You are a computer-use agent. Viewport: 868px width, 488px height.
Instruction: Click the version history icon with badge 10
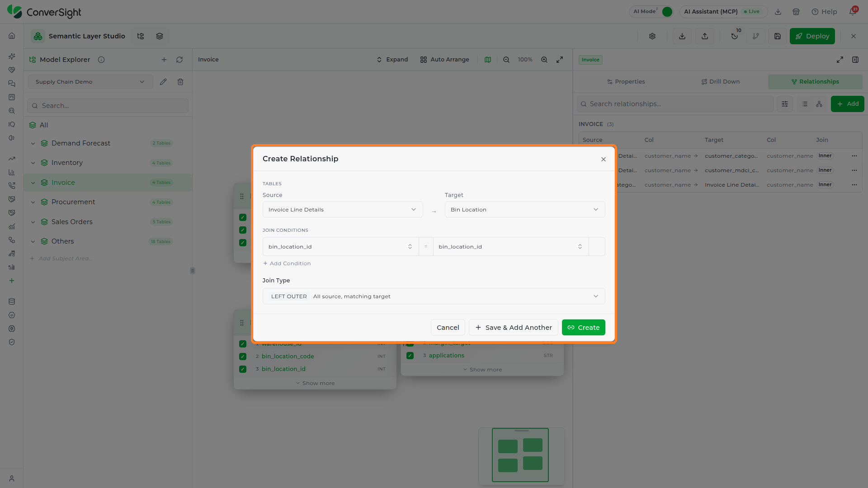(735, 36)
